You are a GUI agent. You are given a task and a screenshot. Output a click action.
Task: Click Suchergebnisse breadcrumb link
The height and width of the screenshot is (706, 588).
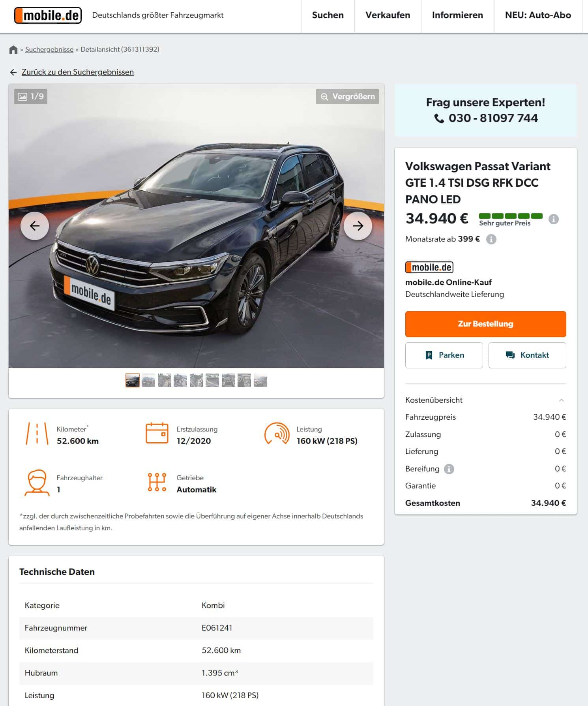[49, 49]
